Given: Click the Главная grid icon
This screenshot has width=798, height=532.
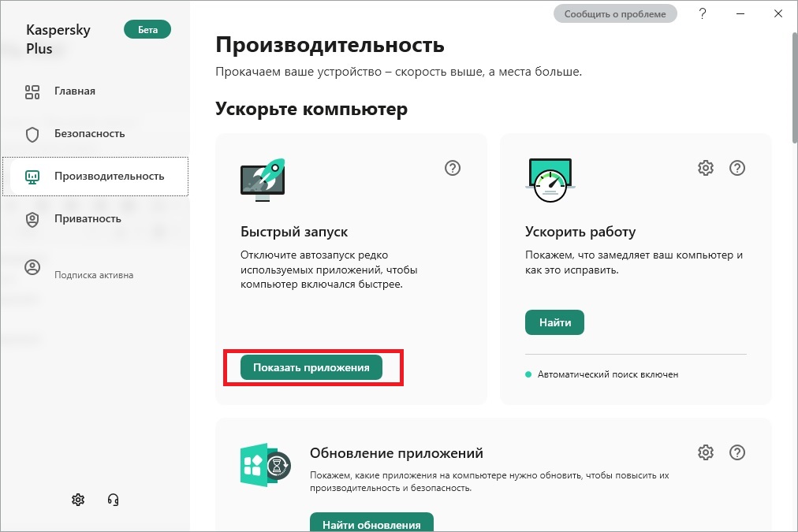Looking at the screenshot, I should tap(32, 92).
